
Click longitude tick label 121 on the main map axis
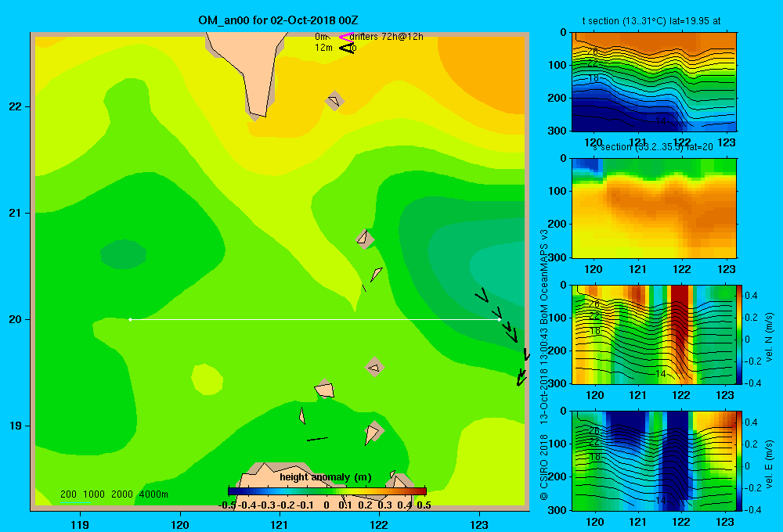[x=280, y=524]
